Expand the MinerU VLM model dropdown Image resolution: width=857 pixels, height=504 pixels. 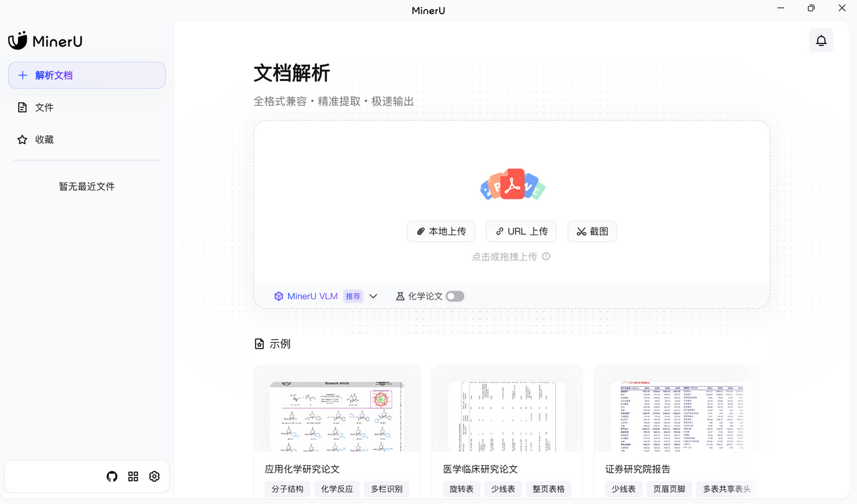coord(374,296)
